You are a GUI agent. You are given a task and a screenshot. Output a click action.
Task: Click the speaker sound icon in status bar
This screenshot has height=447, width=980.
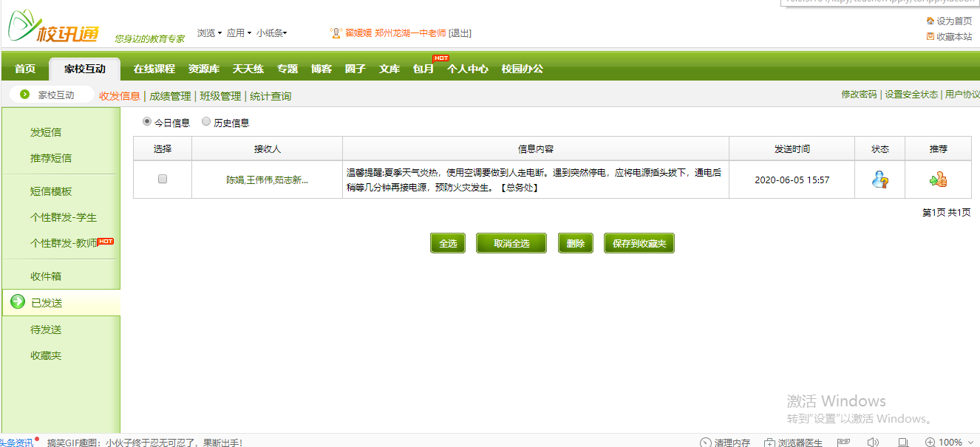click(x=873, y=442)
